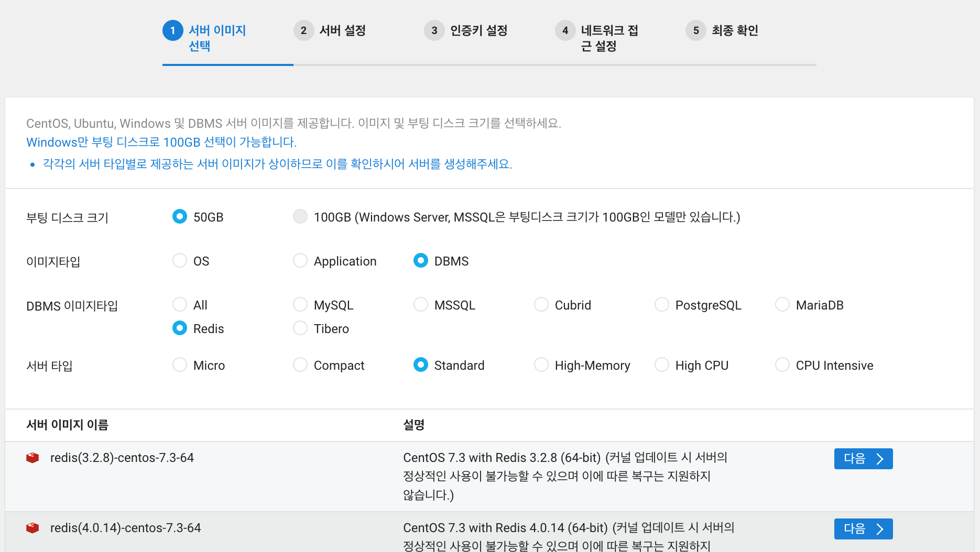
Task: Select MySQL DBMS image type
Action: (x=300, y=304)
